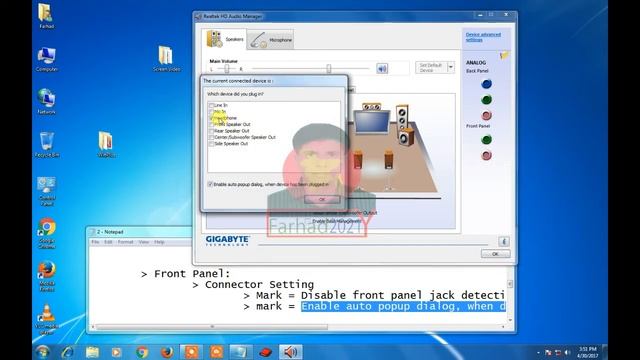Open Notepad File menu
640x360 pixels.
[x=95, y=242]
